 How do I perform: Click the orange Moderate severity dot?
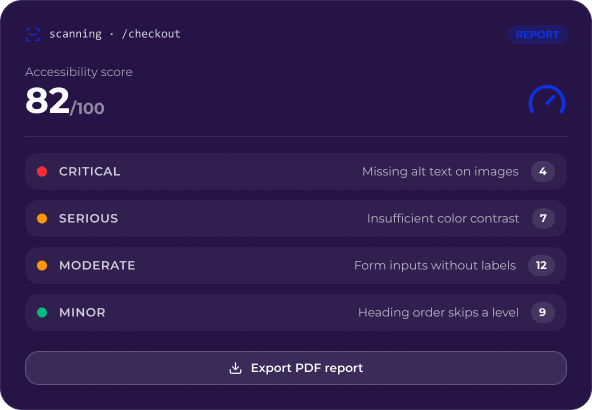tap(42, 265)
